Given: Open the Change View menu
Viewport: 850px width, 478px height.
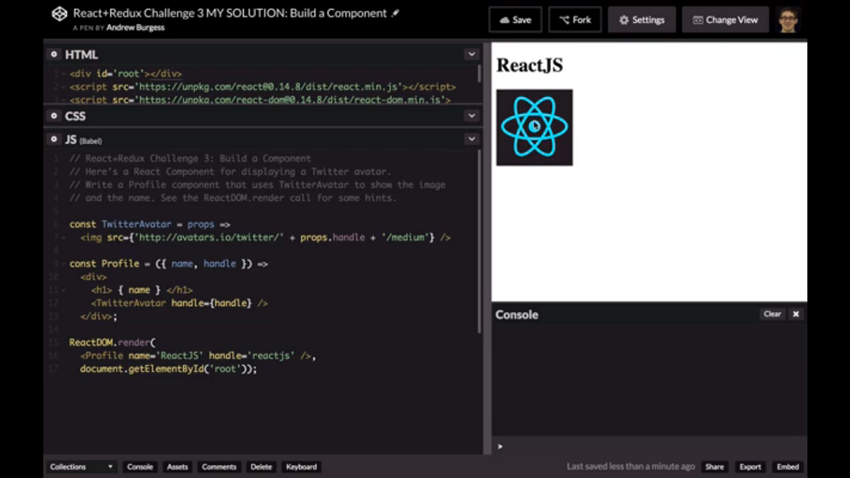Looking at the screenshot, I should point(725,20).
